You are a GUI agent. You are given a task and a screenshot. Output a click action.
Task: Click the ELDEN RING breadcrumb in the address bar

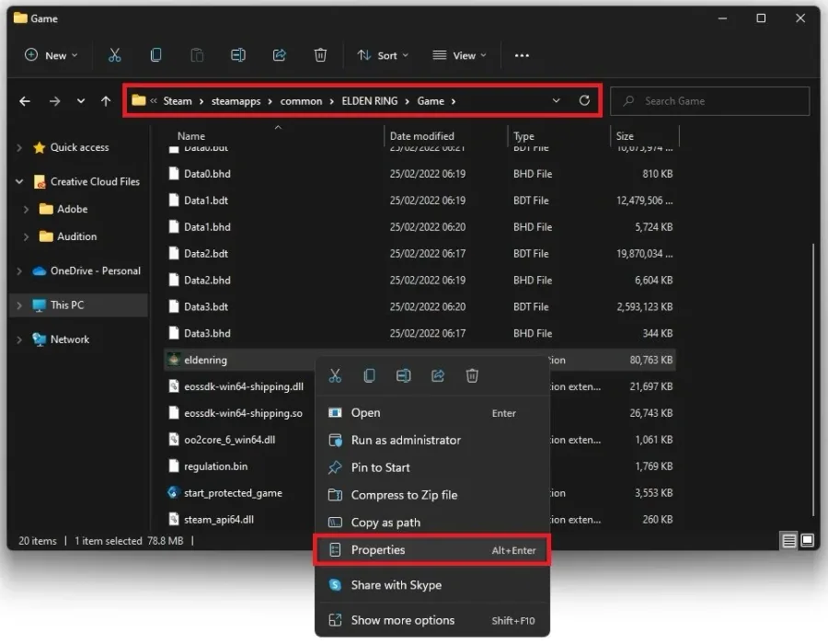click(369, 101)
